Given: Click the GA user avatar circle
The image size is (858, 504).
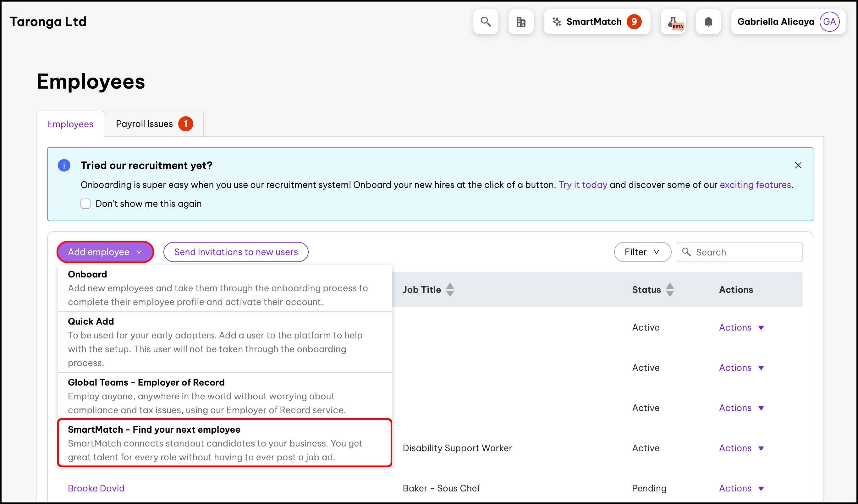Looking at the screenshot, I should 829,22.
